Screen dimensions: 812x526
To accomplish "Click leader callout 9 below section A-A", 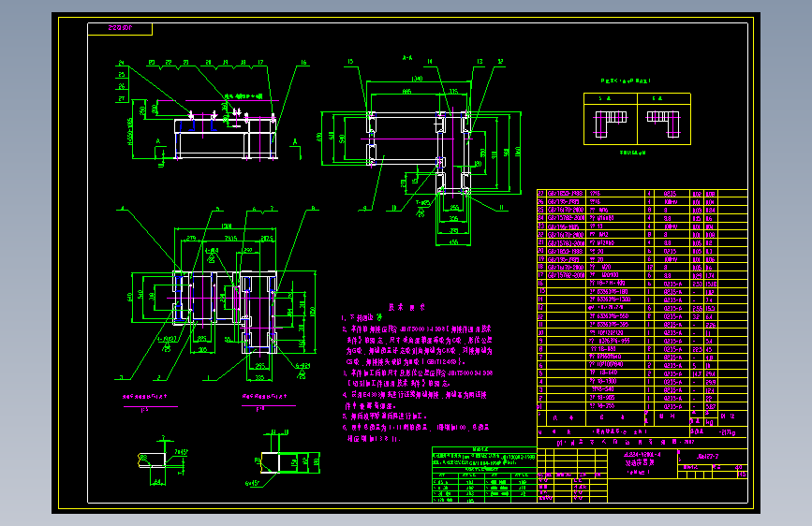I will tap(365, 208).
